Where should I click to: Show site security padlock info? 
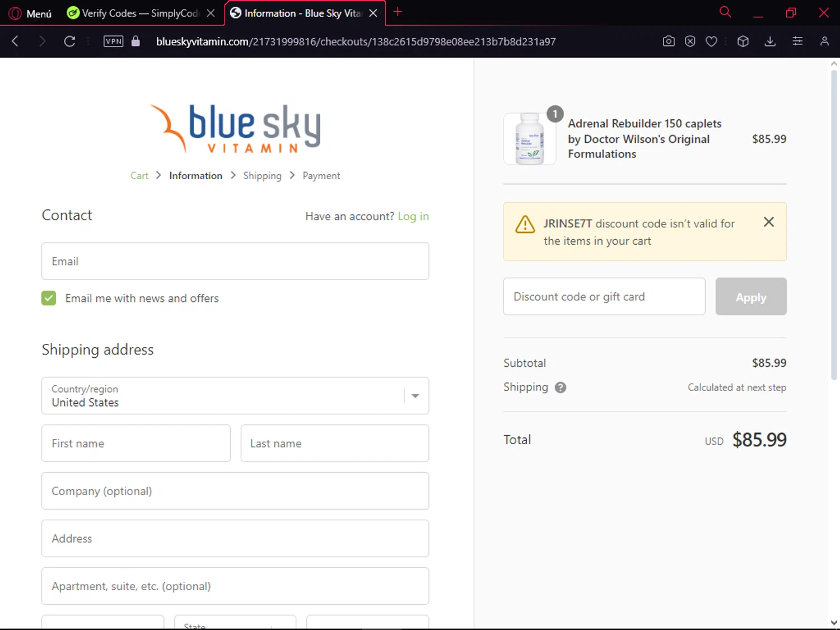pyautogui.click(x=136, y=41)
